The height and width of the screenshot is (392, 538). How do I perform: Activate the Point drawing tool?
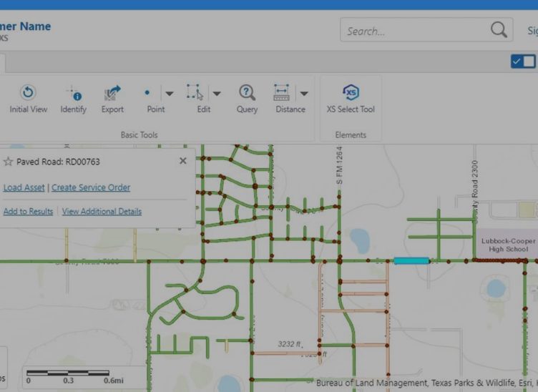pyautogui.click(x=148, y=93)
